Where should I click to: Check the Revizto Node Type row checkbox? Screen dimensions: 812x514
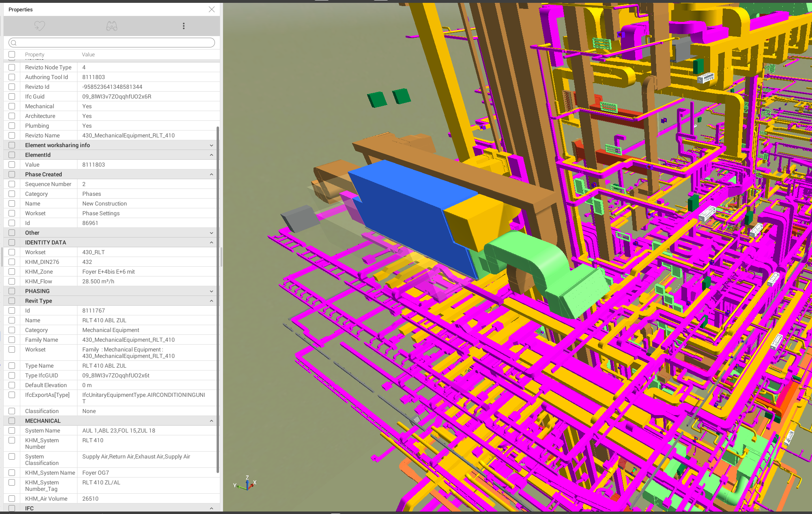[x=12, y=67]
